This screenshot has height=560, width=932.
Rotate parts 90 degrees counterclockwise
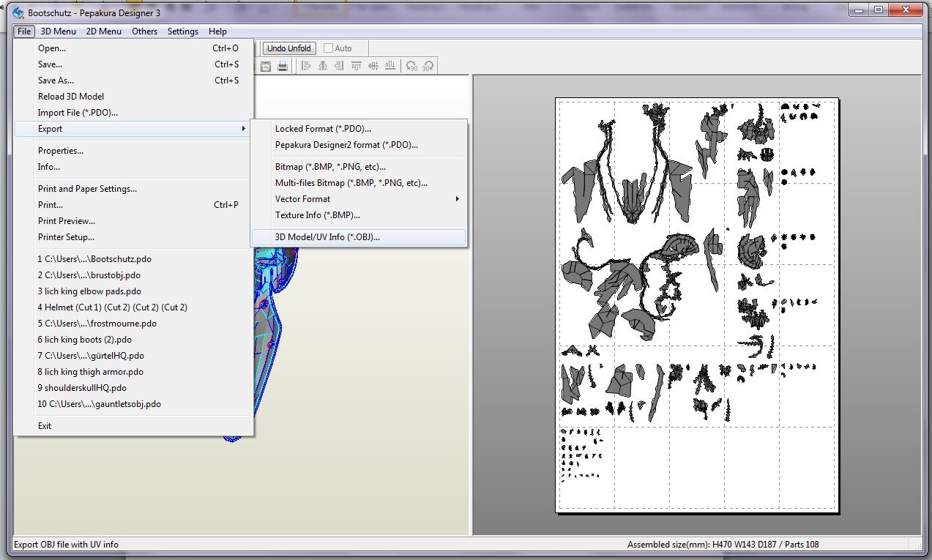[412, 66]
